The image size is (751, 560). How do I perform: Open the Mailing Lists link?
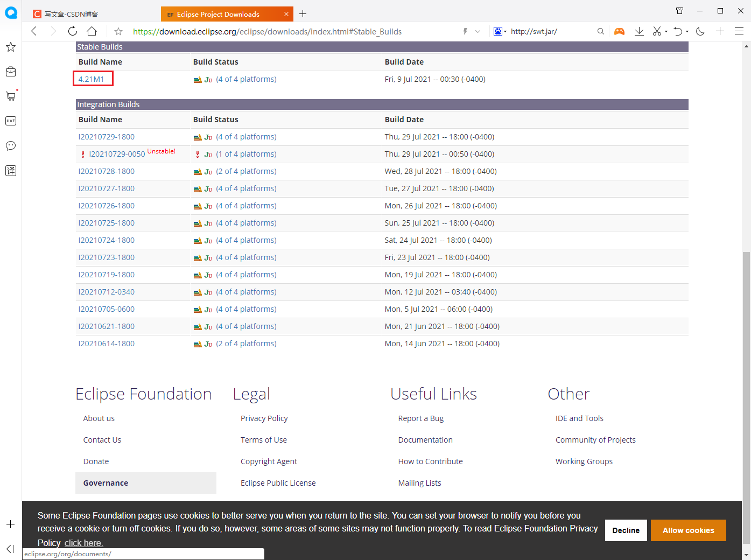pyautogui.click(x=420, y=483)
